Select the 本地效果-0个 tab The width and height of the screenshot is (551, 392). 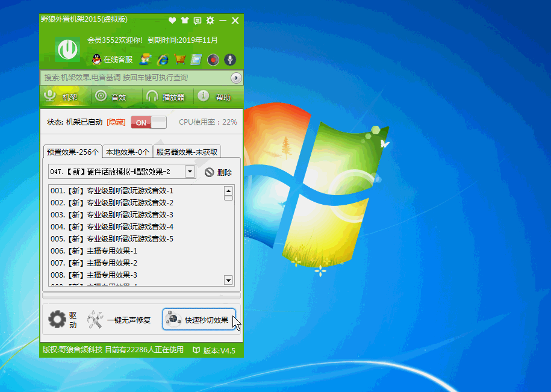[x=128, y=152]
